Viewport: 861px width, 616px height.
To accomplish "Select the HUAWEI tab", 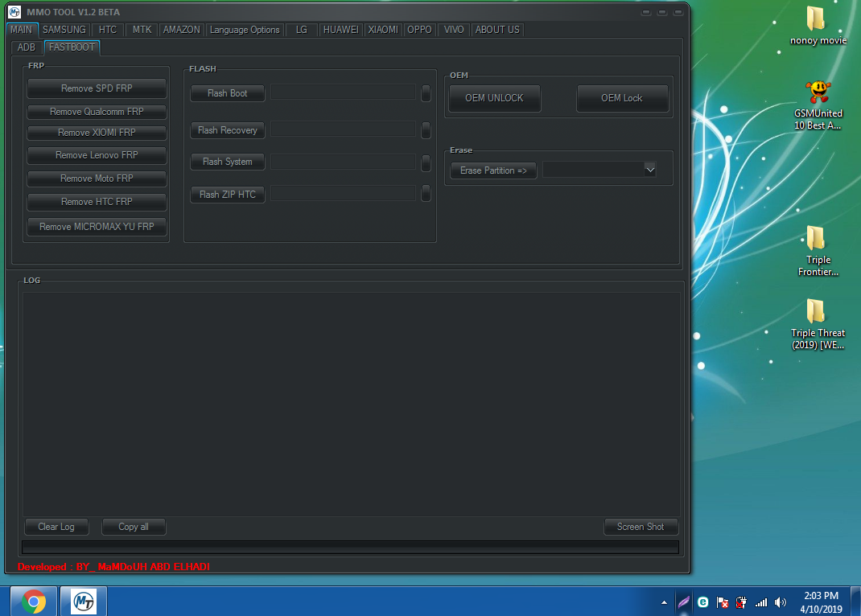I will point(340,30).
